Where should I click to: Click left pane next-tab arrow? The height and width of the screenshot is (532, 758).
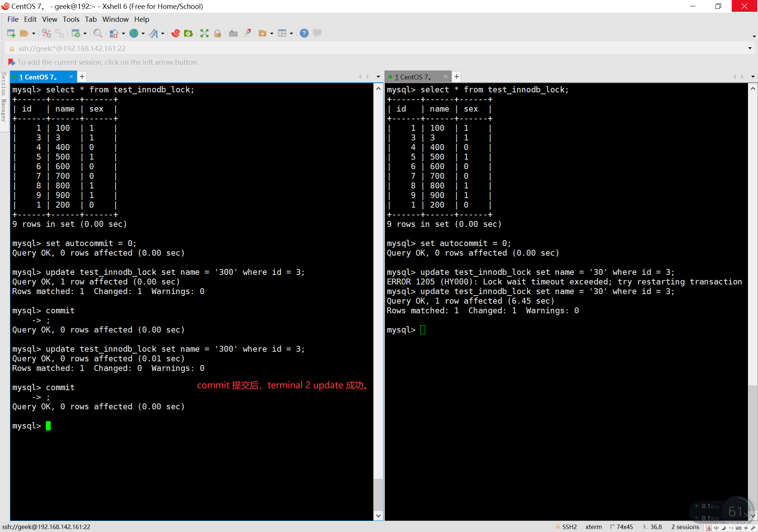pyautogui.click(x=368, y=77)
